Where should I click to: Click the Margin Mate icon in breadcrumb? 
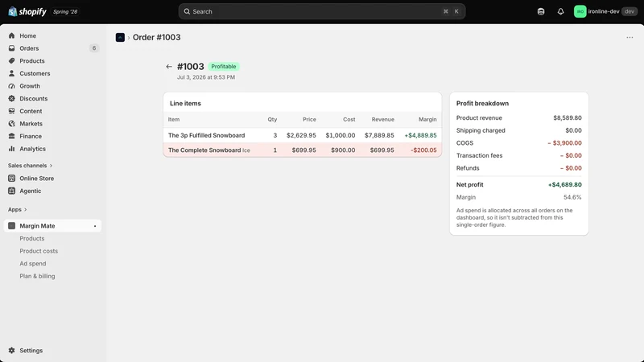coord(120,37)
